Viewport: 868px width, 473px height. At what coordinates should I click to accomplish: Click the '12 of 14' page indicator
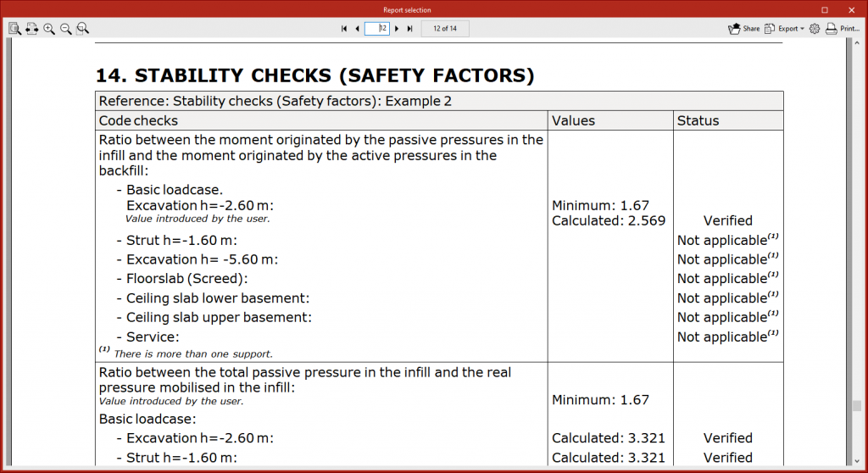coord(445,29)
